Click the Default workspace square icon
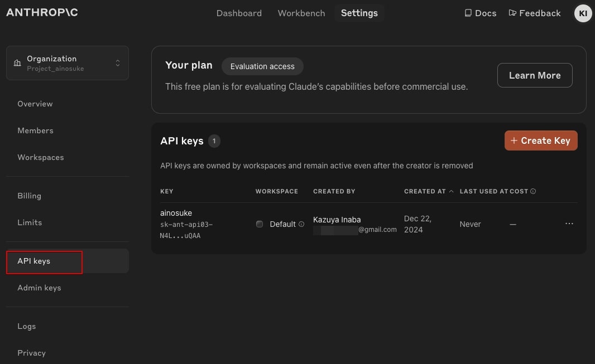This screenshot has height=364, width=595. (260, 224)
